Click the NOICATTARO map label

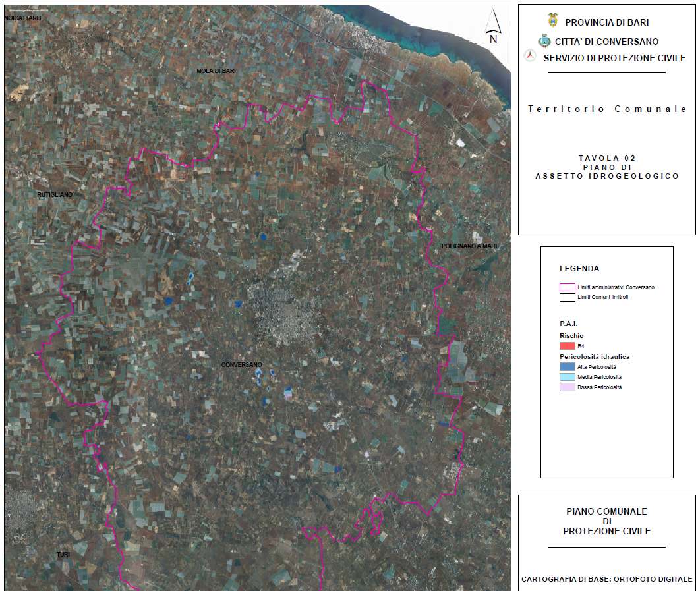(23, 18)
